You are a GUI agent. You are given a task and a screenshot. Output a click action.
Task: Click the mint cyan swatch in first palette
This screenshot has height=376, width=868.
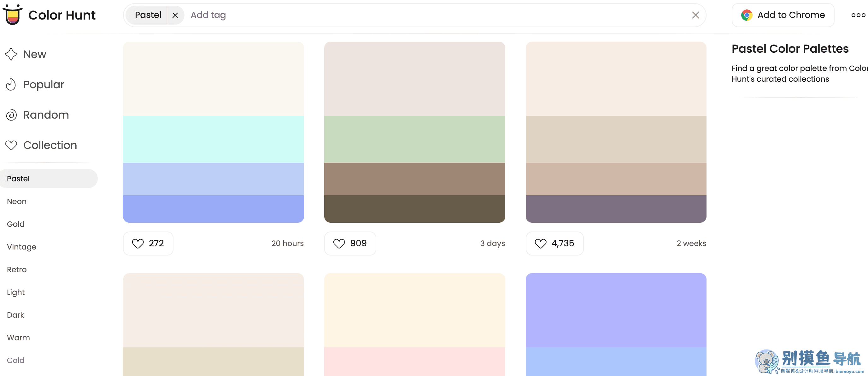[213, 139]
